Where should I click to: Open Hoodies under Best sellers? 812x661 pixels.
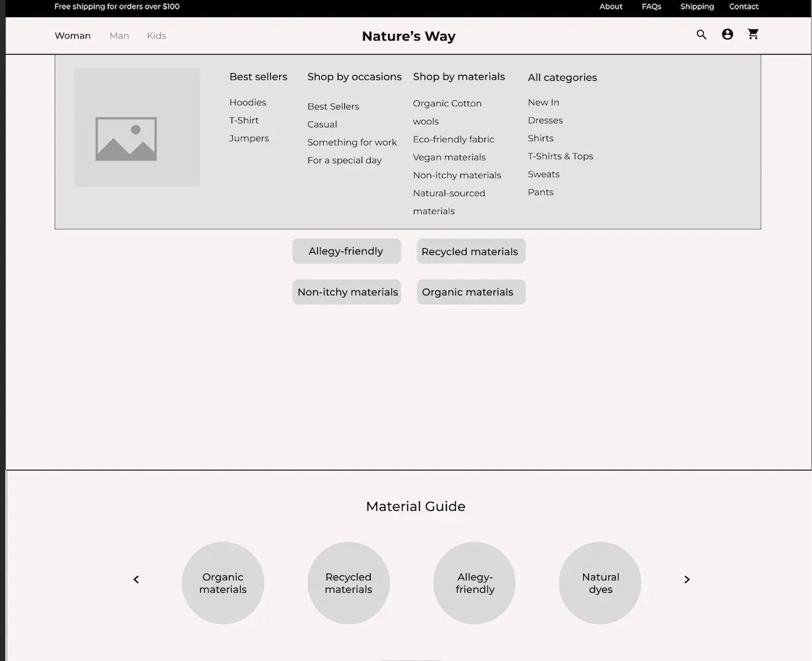(247, 102)
